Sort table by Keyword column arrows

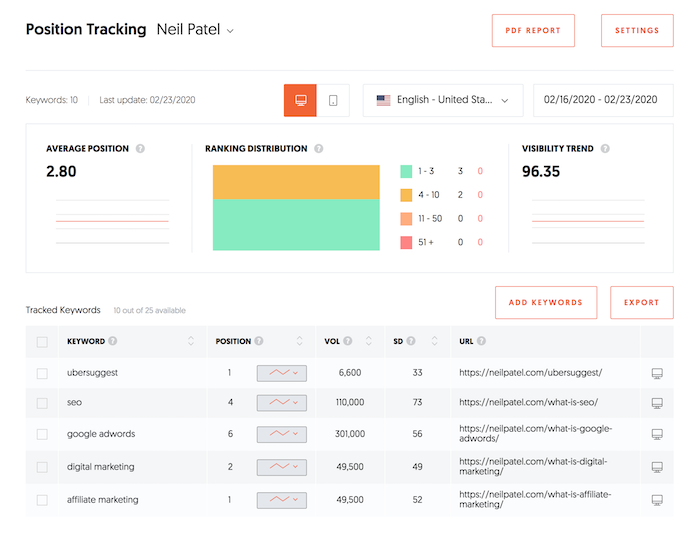tap(191, 341)
